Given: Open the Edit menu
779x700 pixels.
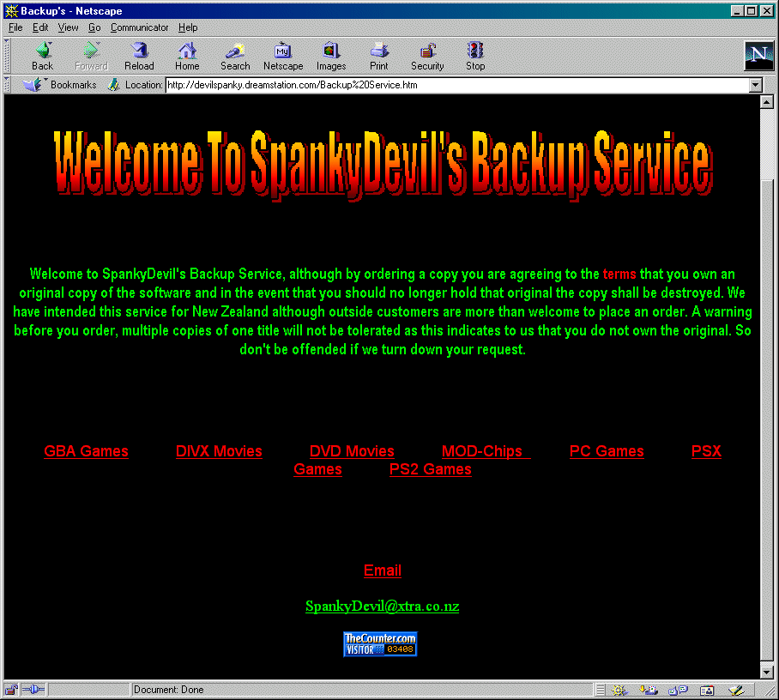Looking at the screenshot, I should click(x=40, y=27).
